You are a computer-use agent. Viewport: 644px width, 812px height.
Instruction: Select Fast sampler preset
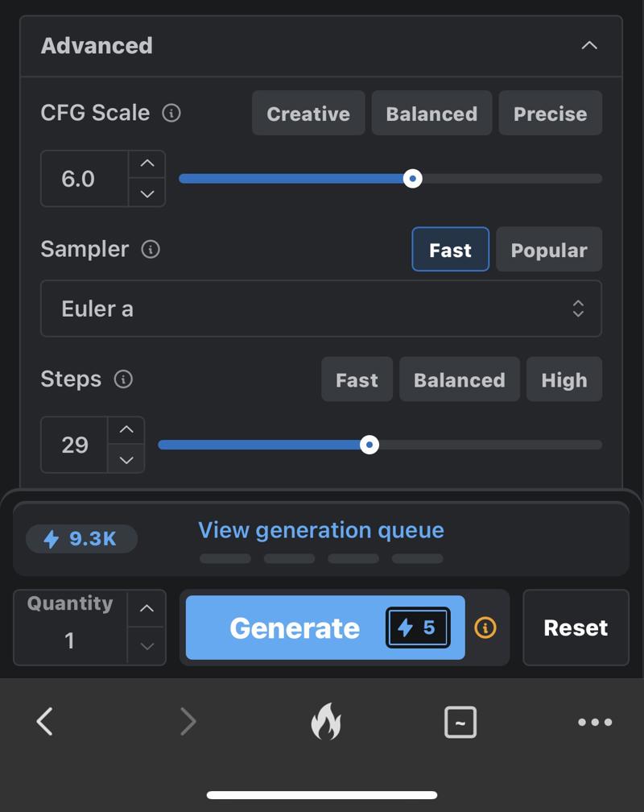click(450, 249)
